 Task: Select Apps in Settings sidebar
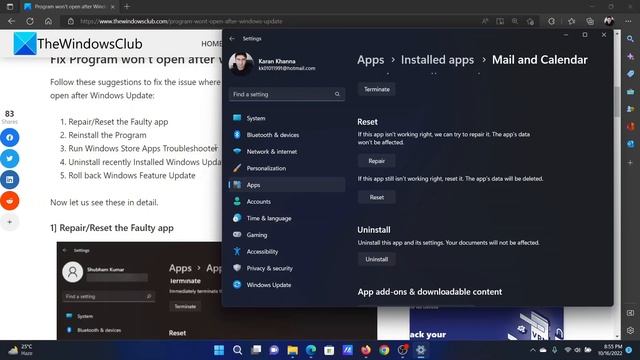(x=287, y=185)
